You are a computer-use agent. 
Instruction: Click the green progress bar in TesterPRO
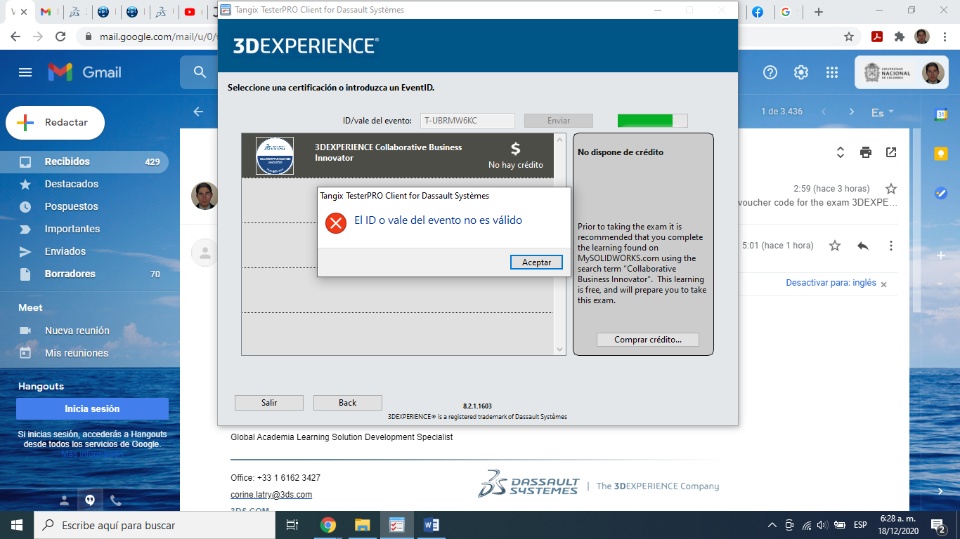(652, 121)
